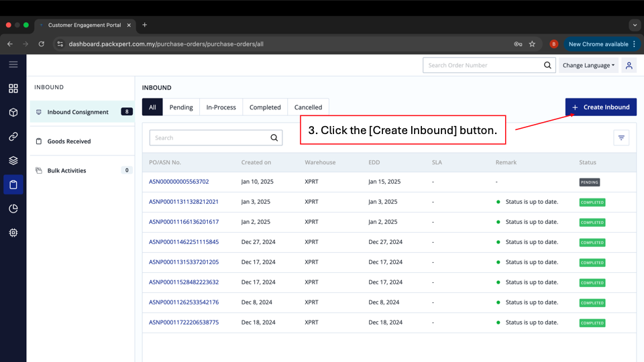Open the Change Language dropdown
This screenshot has width=644, height=362.
588,65
